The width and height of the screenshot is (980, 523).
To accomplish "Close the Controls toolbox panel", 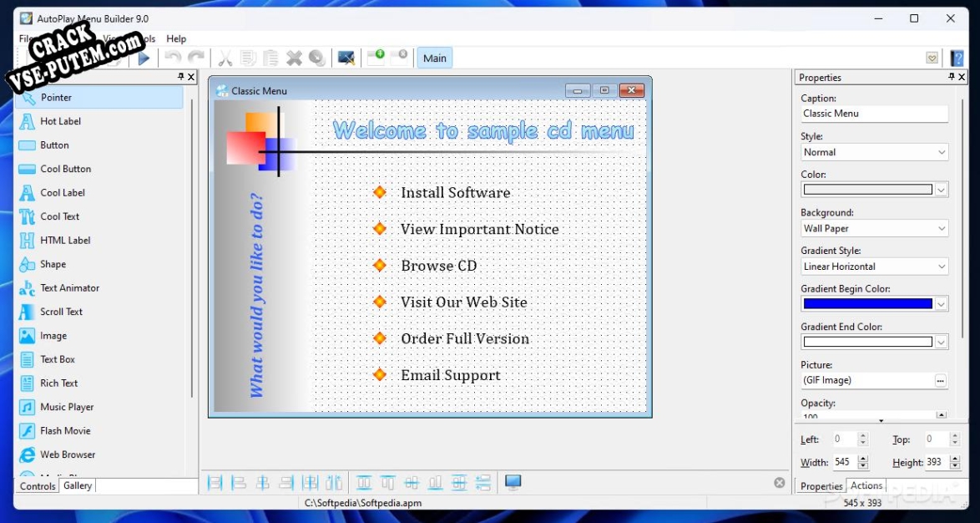I will [x=191, y=77].
